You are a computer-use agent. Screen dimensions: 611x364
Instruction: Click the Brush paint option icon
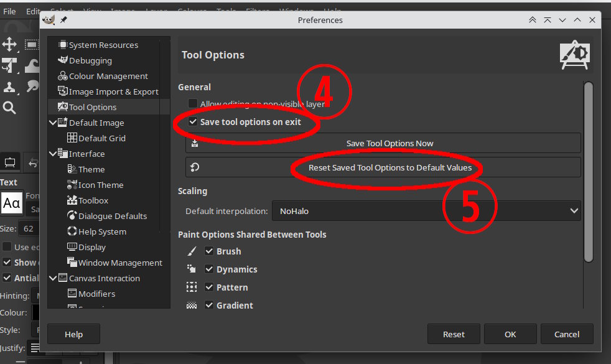click(x=192, y=251)
